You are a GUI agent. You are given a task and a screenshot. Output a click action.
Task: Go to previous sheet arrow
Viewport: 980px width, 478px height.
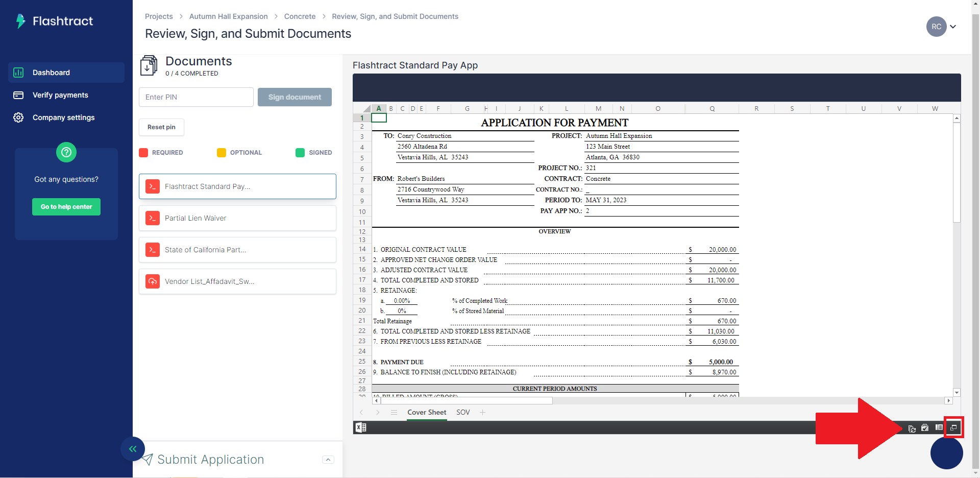coord(361,412)
